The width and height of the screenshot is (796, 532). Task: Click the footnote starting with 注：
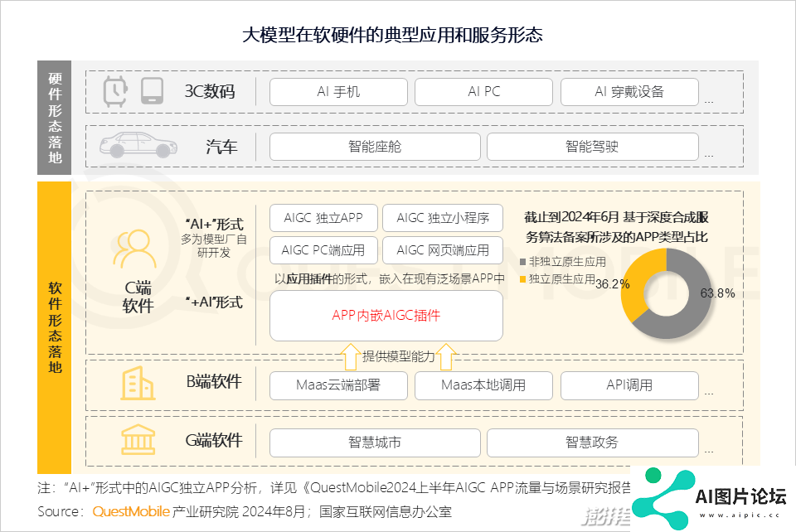(x=334, y=488)
